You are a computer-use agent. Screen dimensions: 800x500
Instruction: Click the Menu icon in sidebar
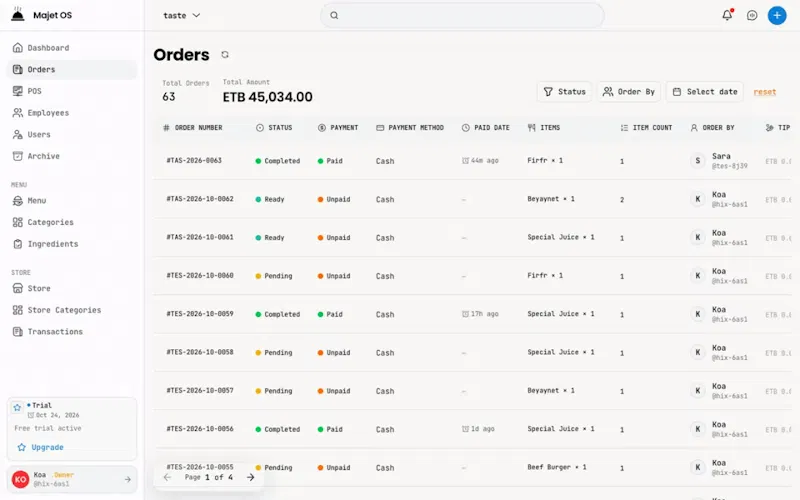18,201
